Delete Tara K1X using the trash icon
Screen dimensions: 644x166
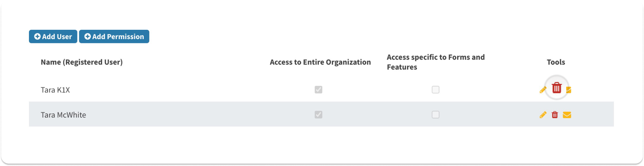[x=557, y=88]
